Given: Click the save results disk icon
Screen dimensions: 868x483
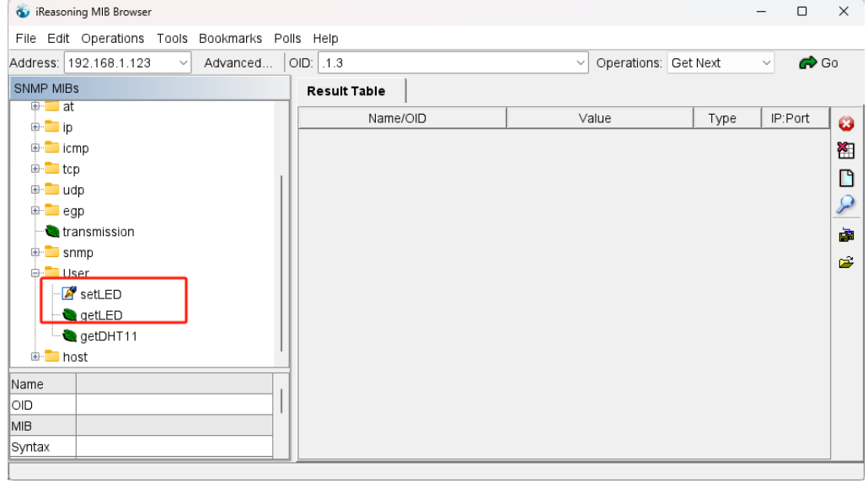Looking at the screenshot, I should pyautogui.click(x=845, y=235).
